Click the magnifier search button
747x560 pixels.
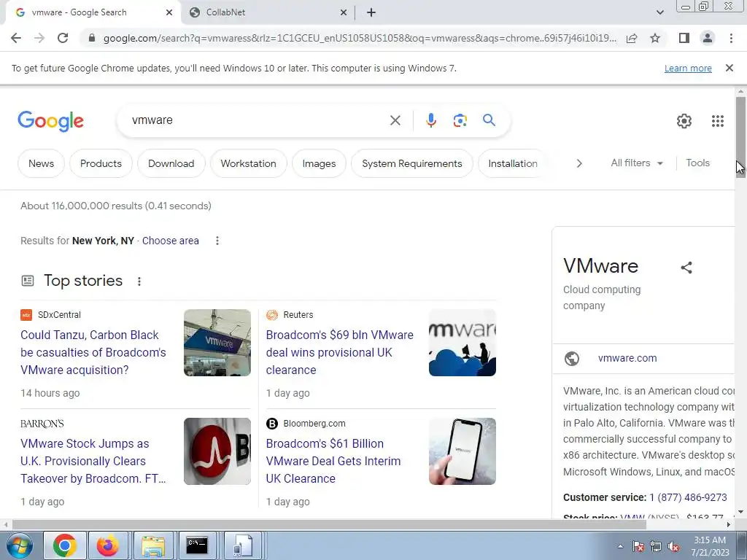[489, 120]
